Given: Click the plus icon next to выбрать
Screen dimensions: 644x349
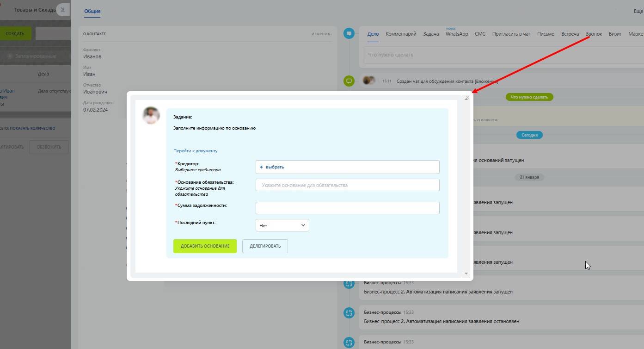Looking at the screenshot, I should 261,167.
